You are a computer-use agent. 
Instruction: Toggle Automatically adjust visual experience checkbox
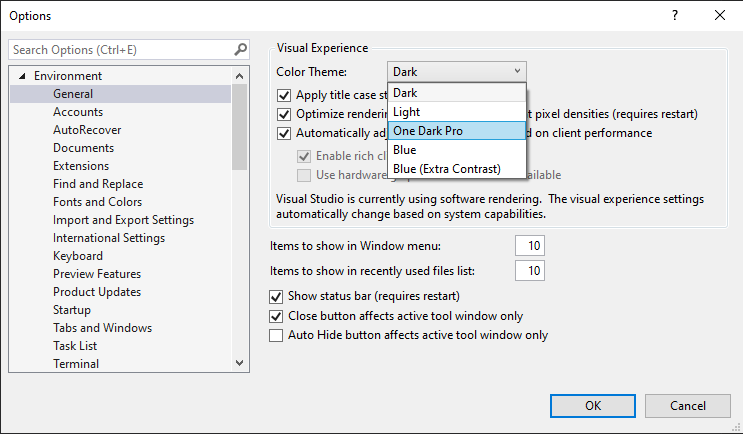[284, 133]
